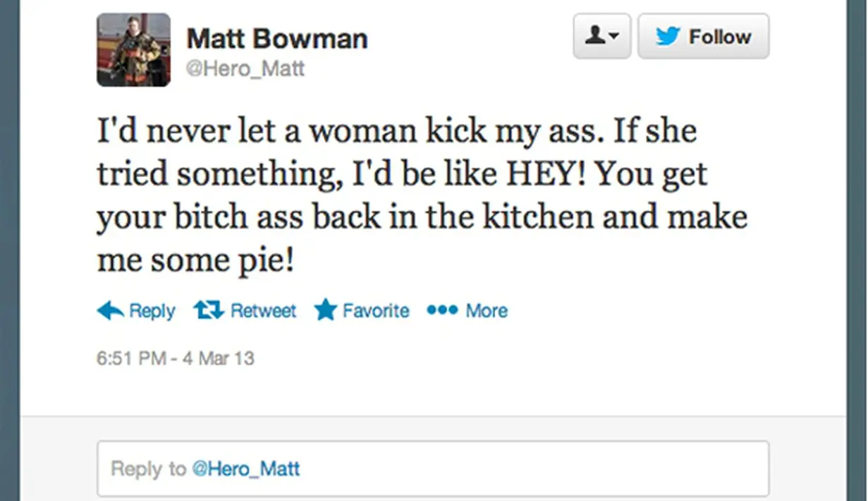Image resolution: width=868 pixels, height=501 pixels.
Task: Click the Twitter bird icon on Follow
Action: coord(667,36)
